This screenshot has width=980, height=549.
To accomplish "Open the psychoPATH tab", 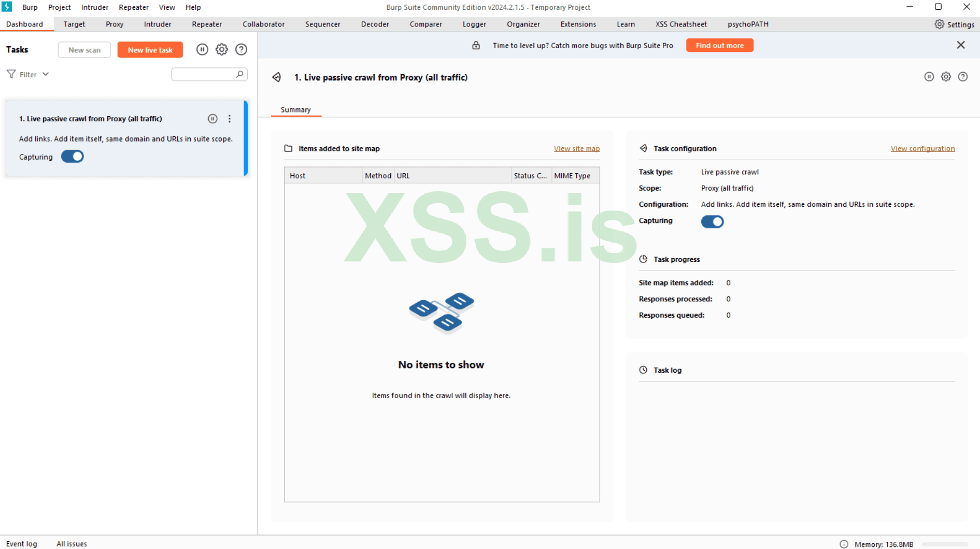I will point(748,24).
